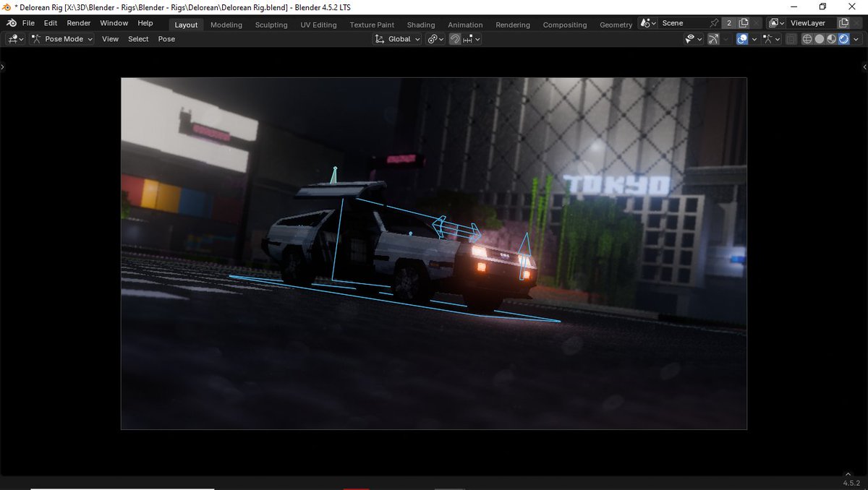Switch to the Texture Paint workspace tab

[x=372, y=25]
